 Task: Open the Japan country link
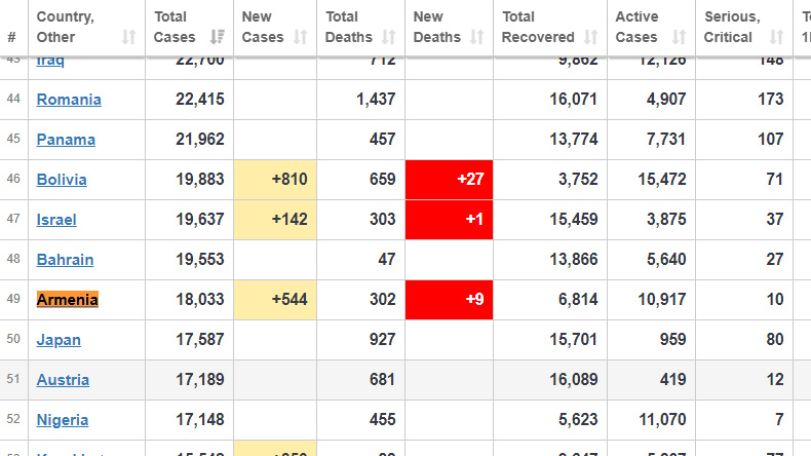pyautogui.click(x=58, y=340)
